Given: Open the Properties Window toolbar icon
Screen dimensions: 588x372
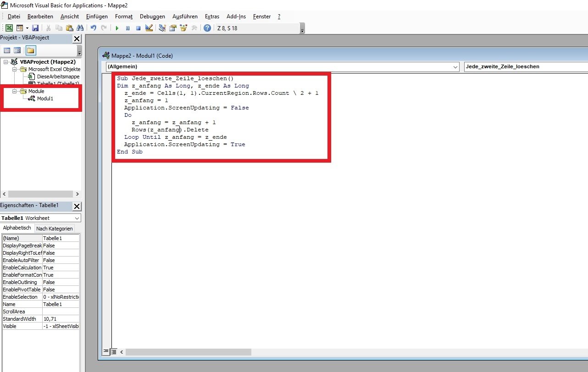Looking at the screenshot, I should click(173, 28).
